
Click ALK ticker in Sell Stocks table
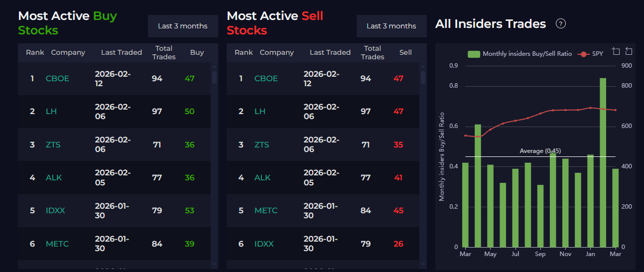pos(262,177)
